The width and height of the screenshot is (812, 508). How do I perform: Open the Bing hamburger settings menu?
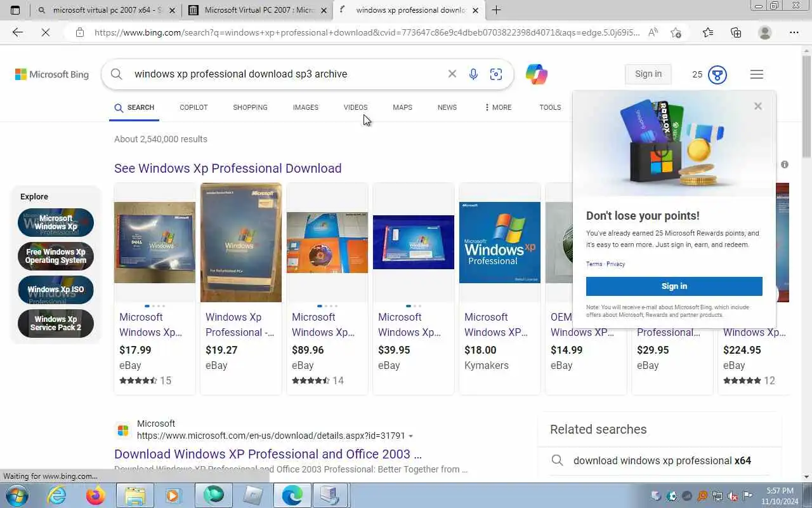tap(756, 74)
